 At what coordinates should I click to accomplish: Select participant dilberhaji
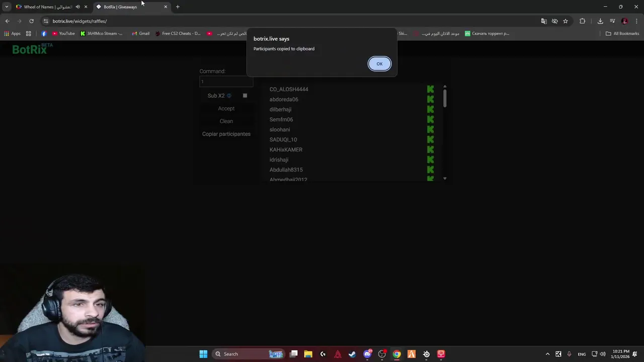coord(280,110)
